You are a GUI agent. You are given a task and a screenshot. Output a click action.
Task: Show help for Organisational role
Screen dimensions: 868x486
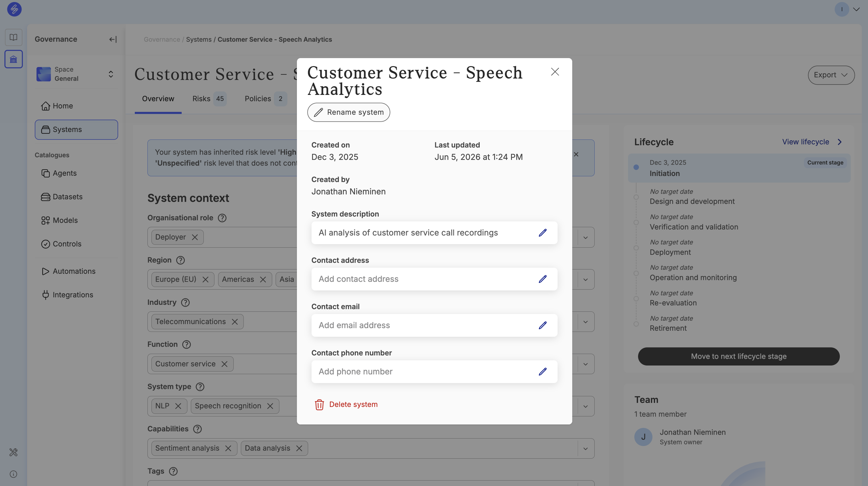[x=222, y=218]
